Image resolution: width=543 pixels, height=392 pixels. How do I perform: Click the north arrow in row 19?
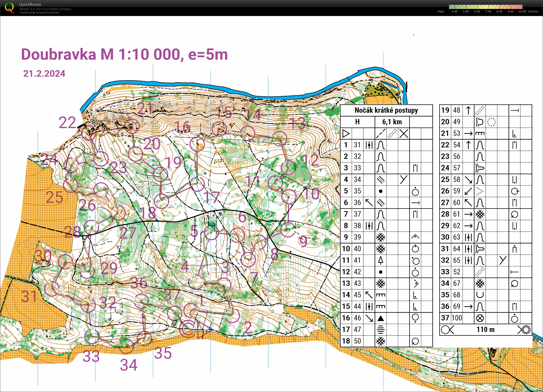pos(468,110)
